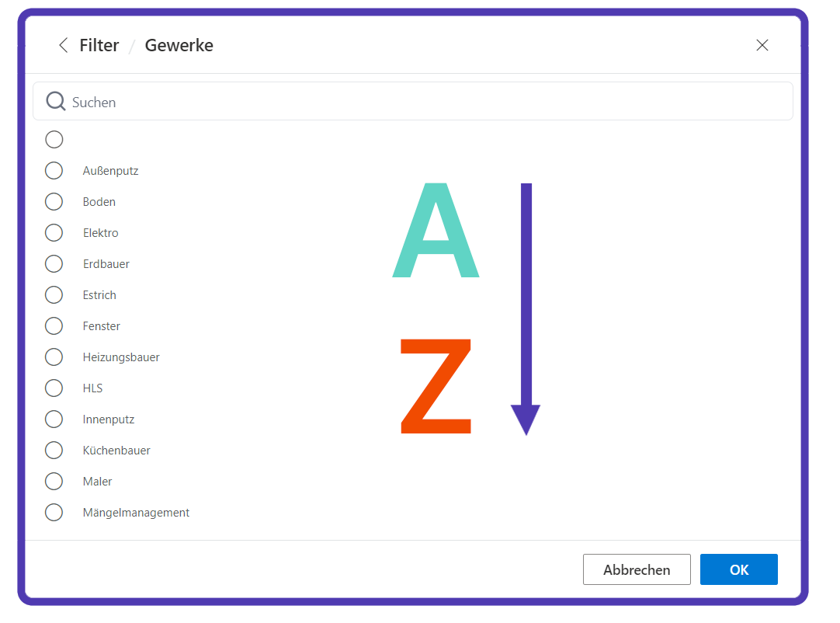
Task: Choose the HLS radio option
Action: 54,388
